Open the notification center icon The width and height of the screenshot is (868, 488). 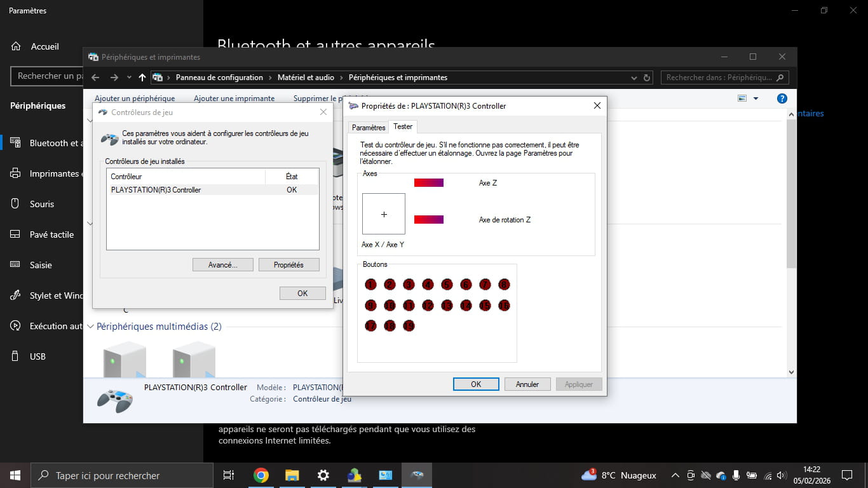point(846,475)
